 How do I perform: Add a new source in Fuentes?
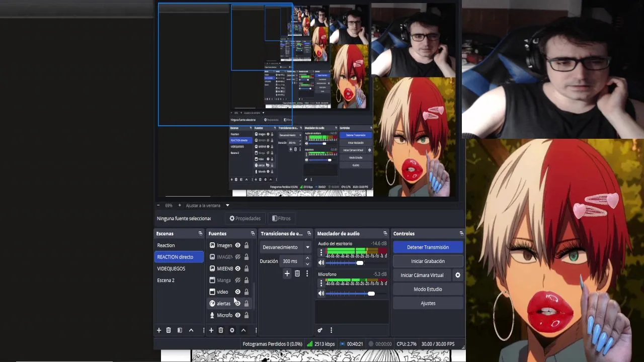(211, 330)
